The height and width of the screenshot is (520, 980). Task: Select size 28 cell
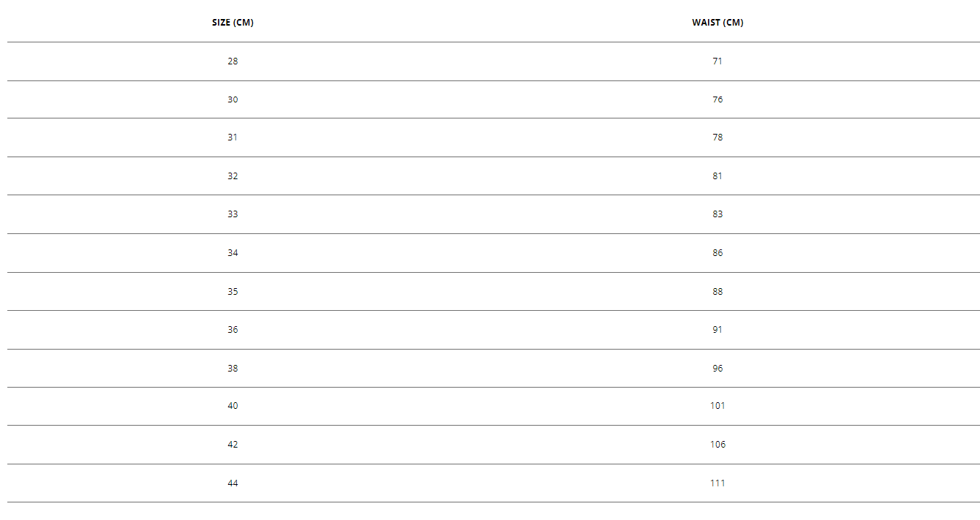pyautogui.click(x=233, y=61)
